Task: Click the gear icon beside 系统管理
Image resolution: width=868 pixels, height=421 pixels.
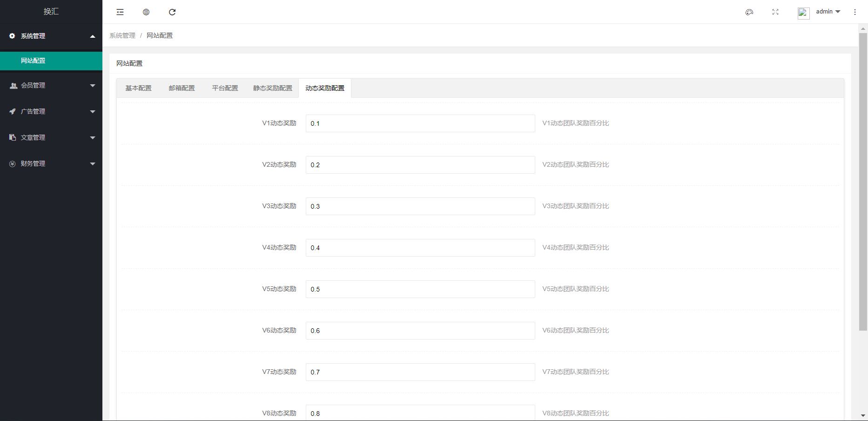Action: pyautogui.click(x=13, y=36)
